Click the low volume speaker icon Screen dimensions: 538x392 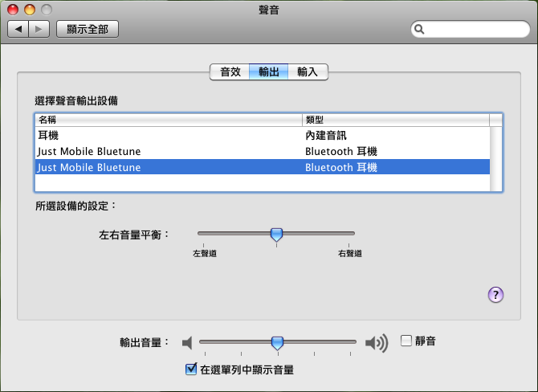pos(187,342)
